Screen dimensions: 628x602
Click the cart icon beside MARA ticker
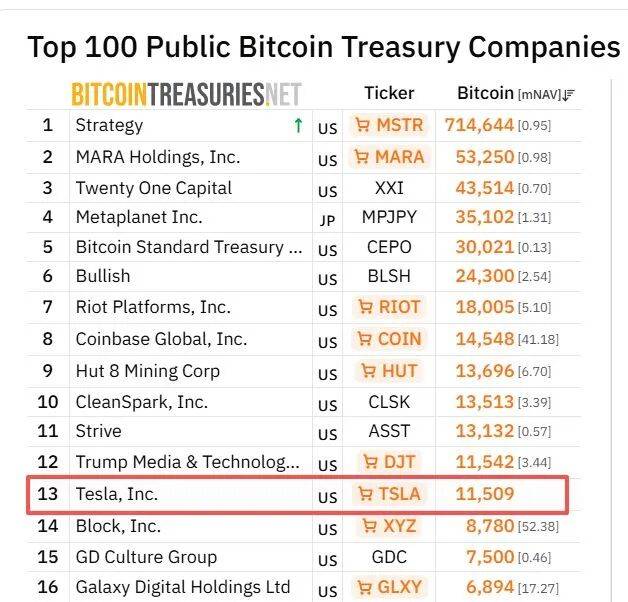[363, 157]
